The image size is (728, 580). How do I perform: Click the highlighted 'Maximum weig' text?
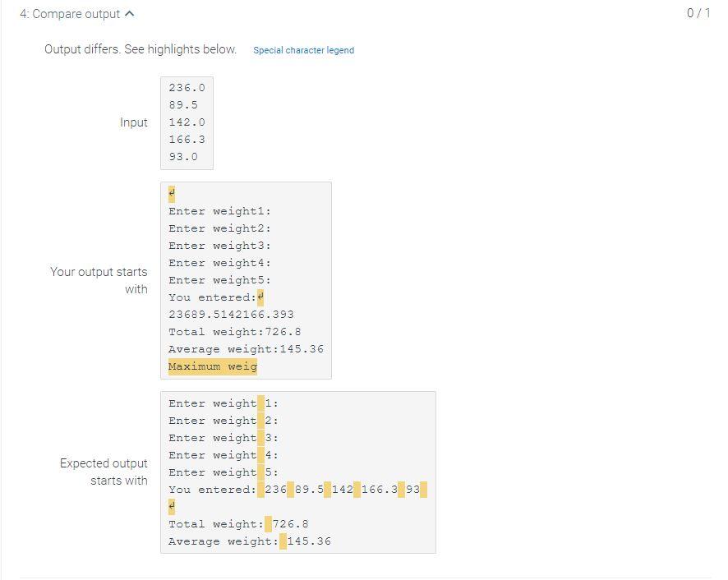tap(211, 366)
